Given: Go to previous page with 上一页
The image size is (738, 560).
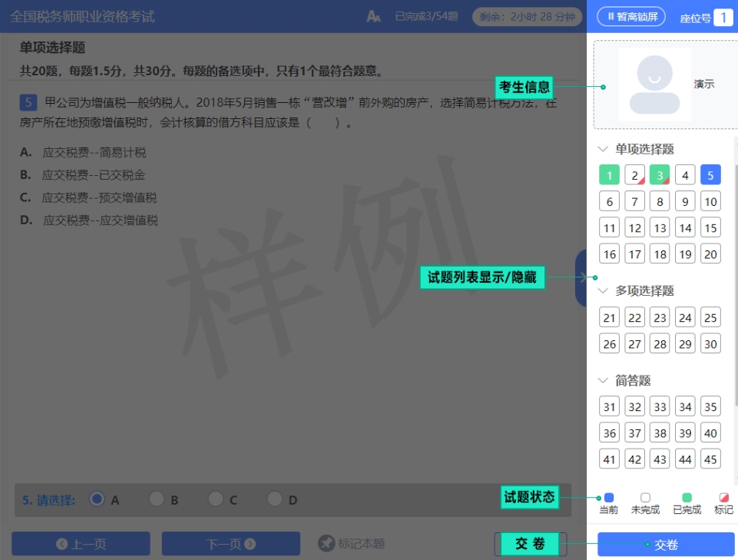Looking at the screenshot, I should 81,544.
